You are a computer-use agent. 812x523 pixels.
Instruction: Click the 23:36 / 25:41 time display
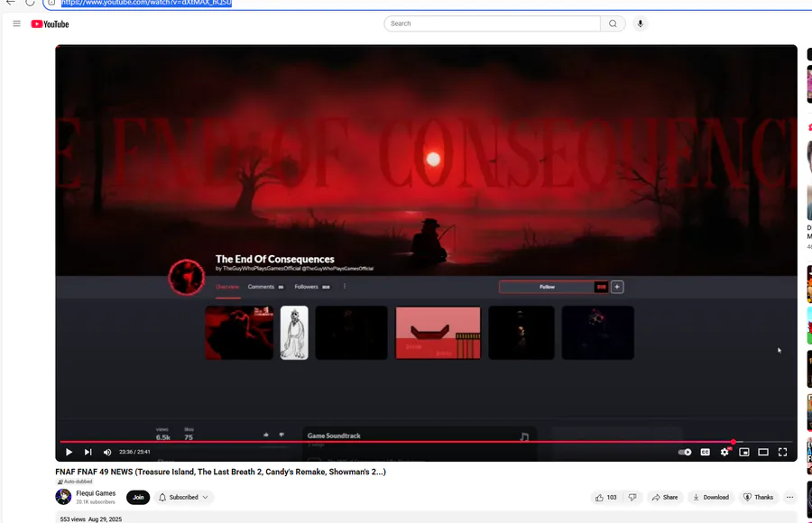(x=134, y=452)
